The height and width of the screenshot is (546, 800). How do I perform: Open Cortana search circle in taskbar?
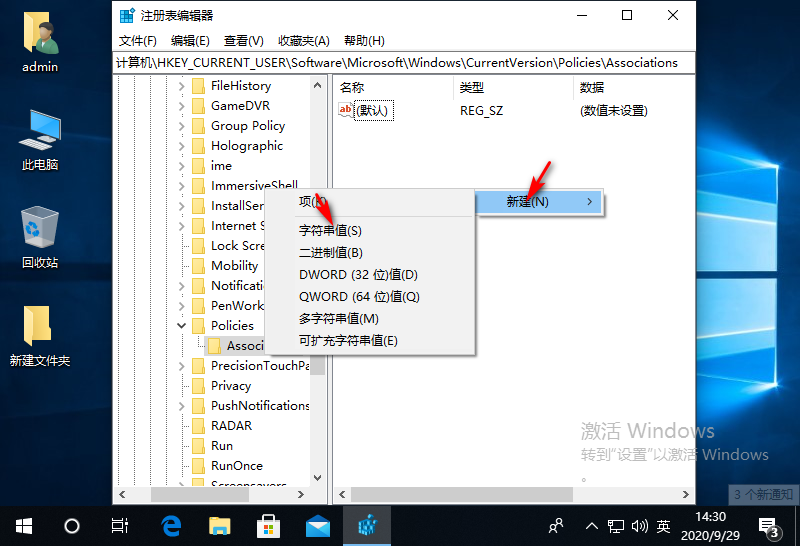71,526
